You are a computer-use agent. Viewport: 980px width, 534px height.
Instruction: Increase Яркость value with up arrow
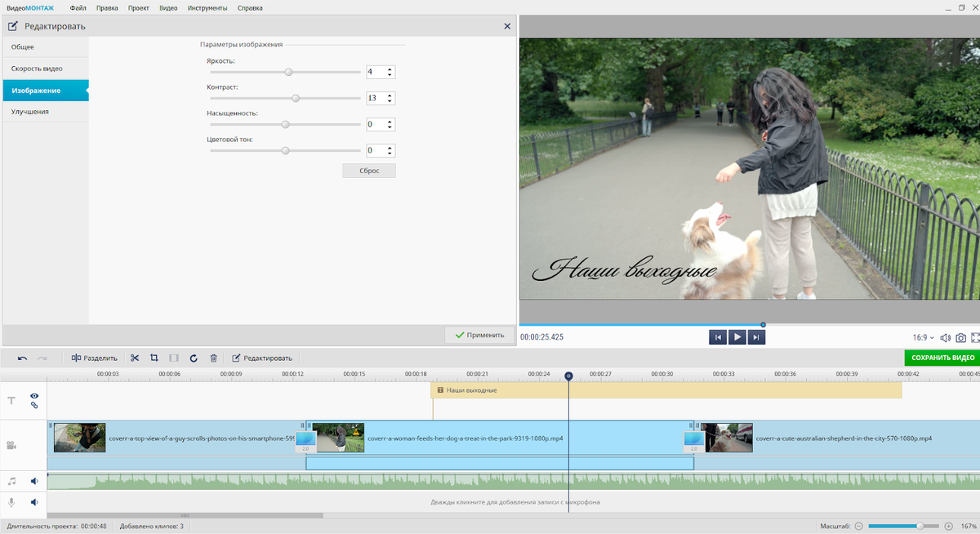coord(390,69)
